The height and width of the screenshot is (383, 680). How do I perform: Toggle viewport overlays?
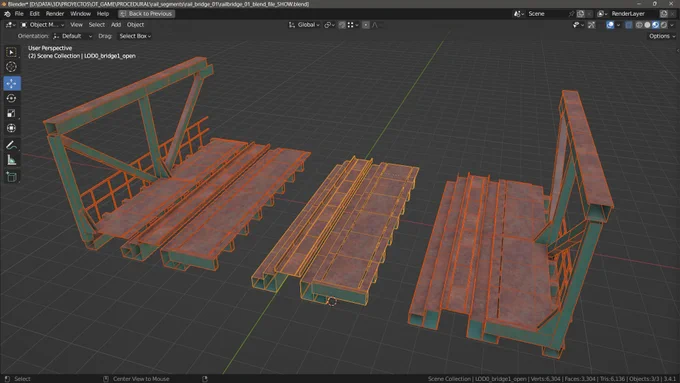[x=610, y=25]
